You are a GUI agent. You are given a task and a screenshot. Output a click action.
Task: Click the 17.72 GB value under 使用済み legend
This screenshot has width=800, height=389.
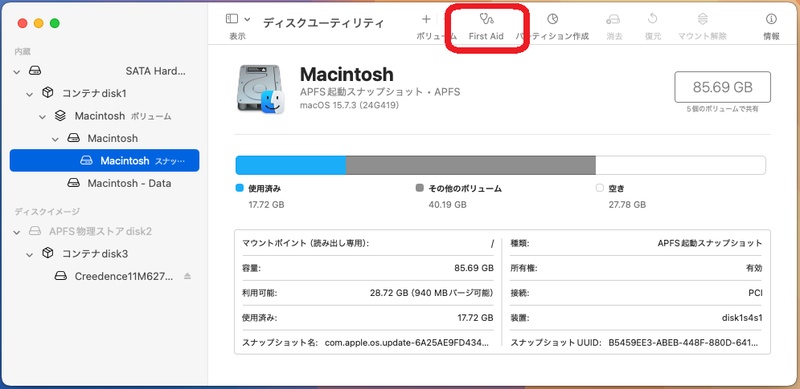click(x=266, y=205)
